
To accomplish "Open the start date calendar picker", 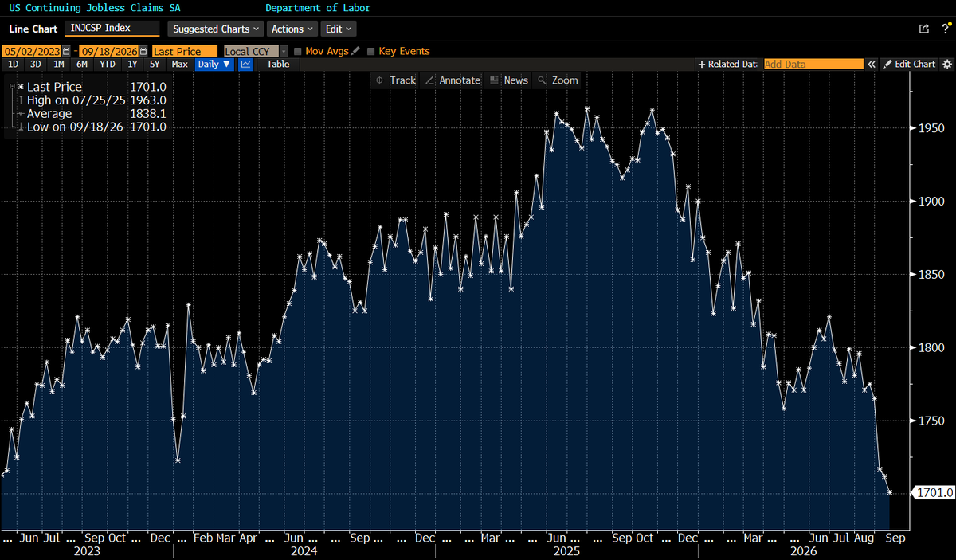I will coord(66,51).
